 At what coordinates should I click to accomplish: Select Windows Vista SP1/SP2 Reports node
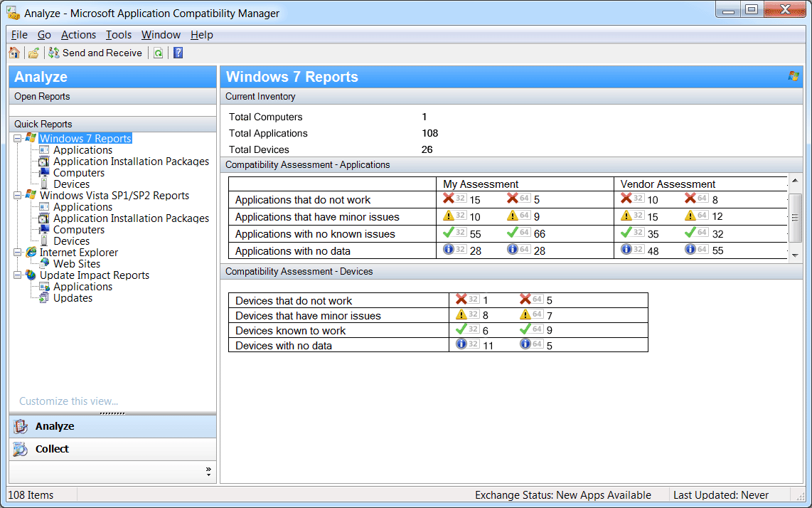point(114,196)
